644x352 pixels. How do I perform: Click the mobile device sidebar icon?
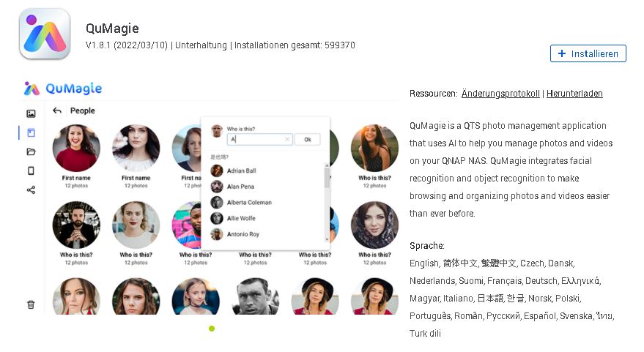(x=31, y=171)
